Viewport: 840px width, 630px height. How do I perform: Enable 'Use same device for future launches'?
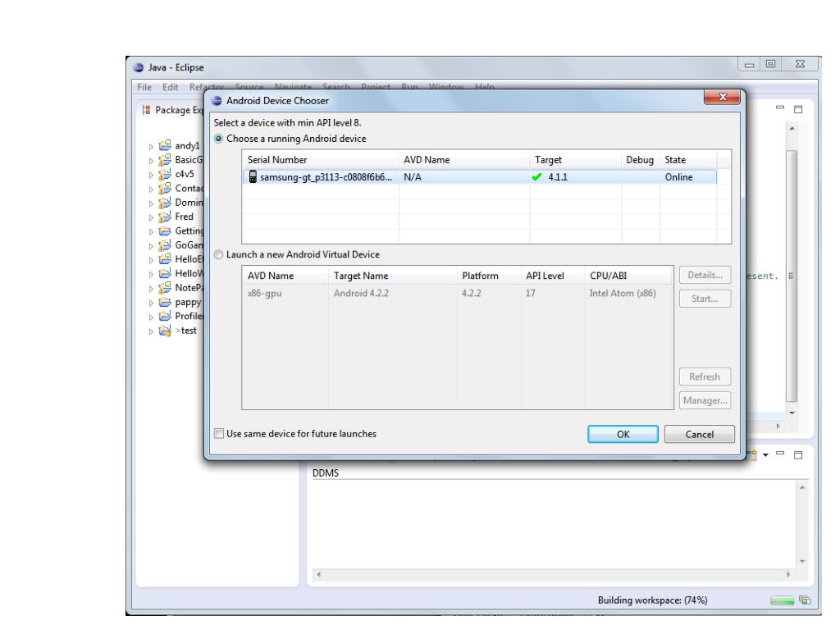point(218,434)
